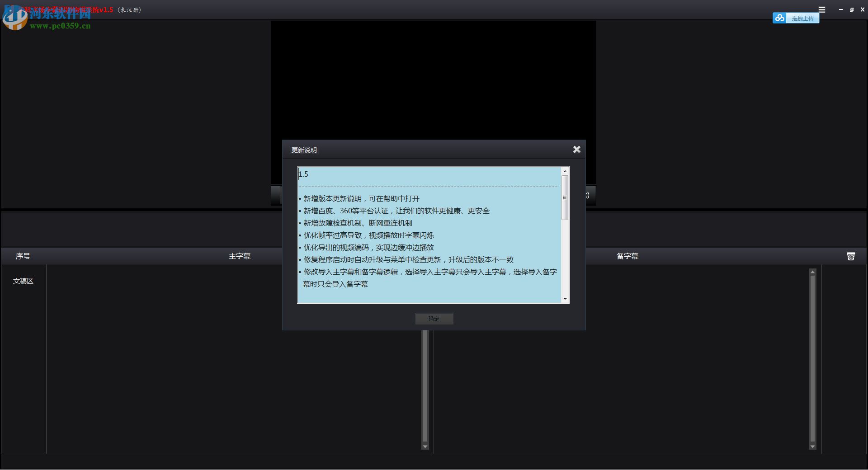Click the restore window icon
This screenshot has width=868, height=470.
point(851,9)
